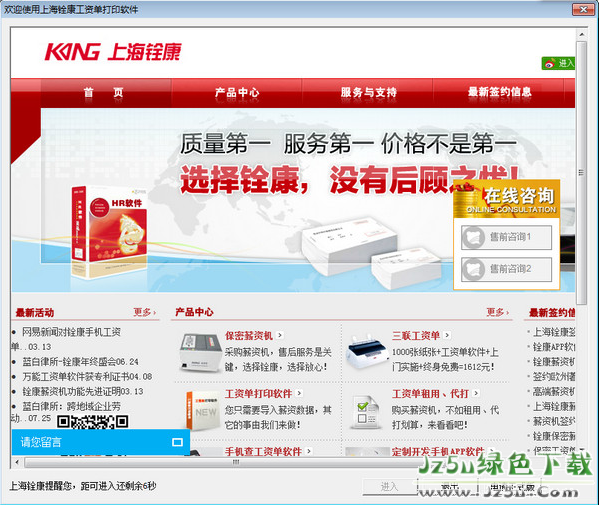Click the 工资单打印软件 box thumbnail
This screenshot has width=599, height=505.
[x=203, y=410]
